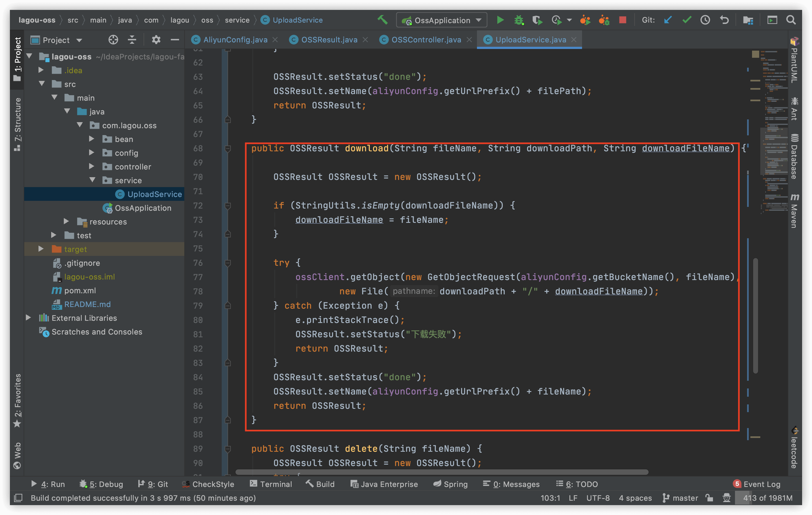The image size is (812, 515).
Task: Show Git history clock icon
Action: tap(705, 20)
